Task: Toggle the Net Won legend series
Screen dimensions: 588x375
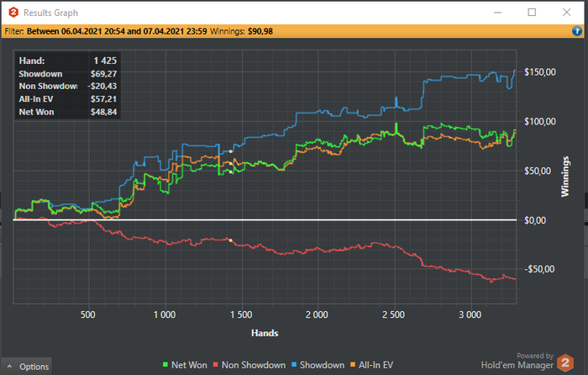Action: (185, 365)
